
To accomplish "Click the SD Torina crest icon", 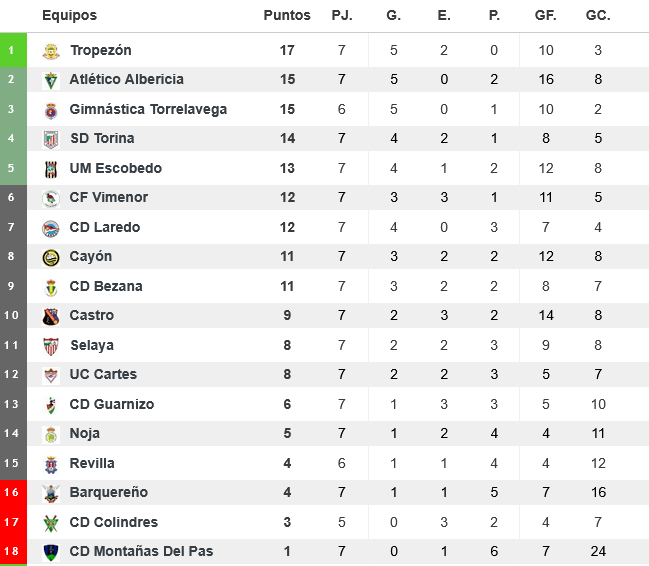I will (x=51, y=139).
